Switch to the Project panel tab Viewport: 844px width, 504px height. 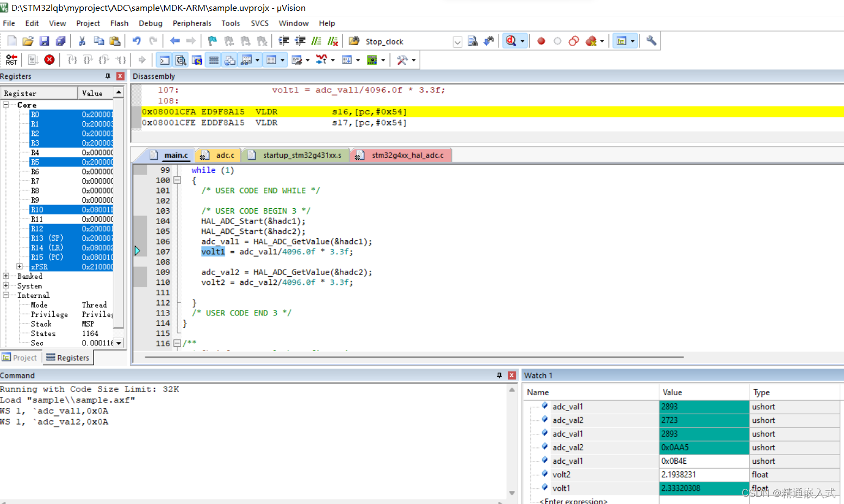coord(20,358)
